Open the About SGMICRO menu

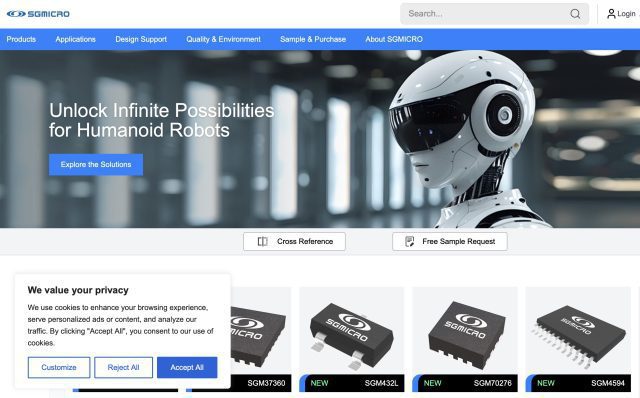(394, 39)
